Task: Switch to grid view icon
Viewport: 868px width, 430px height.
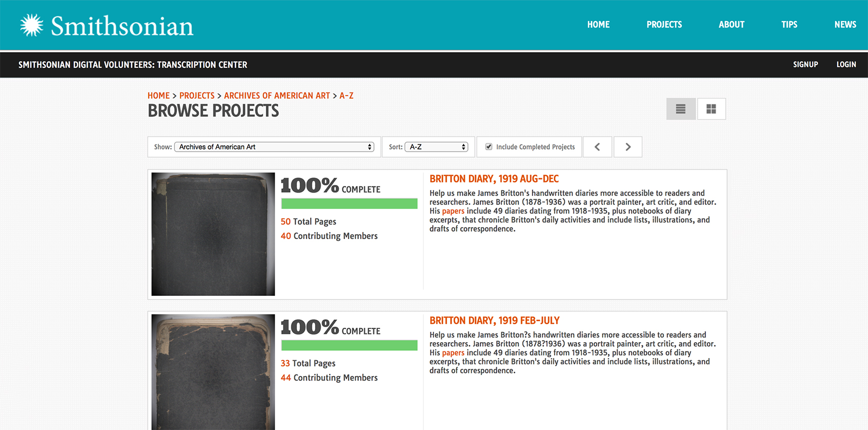Action: coord(711,109)
